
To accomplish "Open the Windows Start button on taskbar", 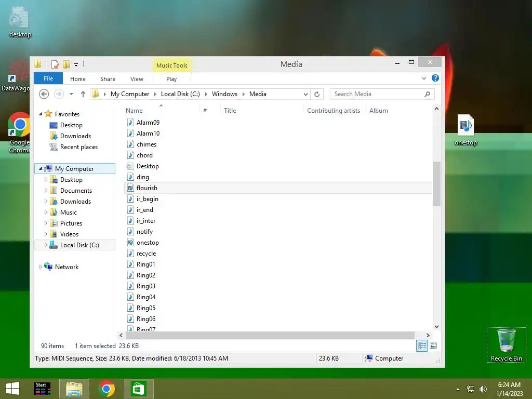I will coord(12,389).
